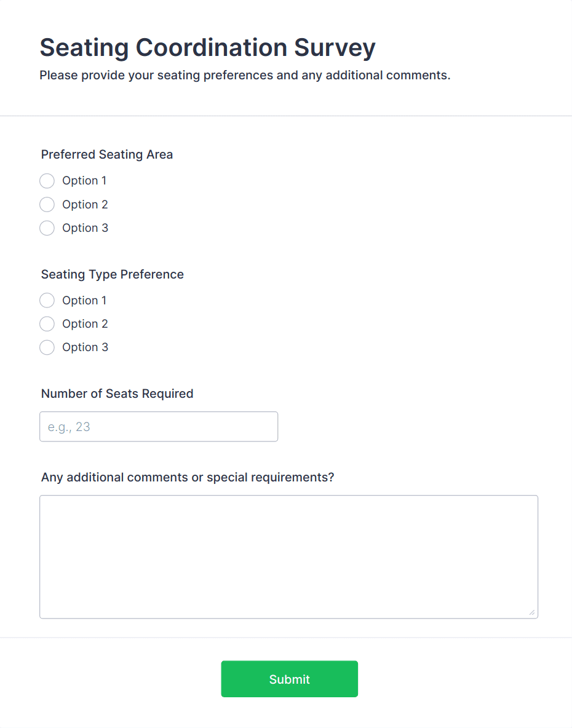Select Option 2 under Preferred Seating Area
Image resolution: width=572 pixels, height=728 pixels.
coord(47,204)
